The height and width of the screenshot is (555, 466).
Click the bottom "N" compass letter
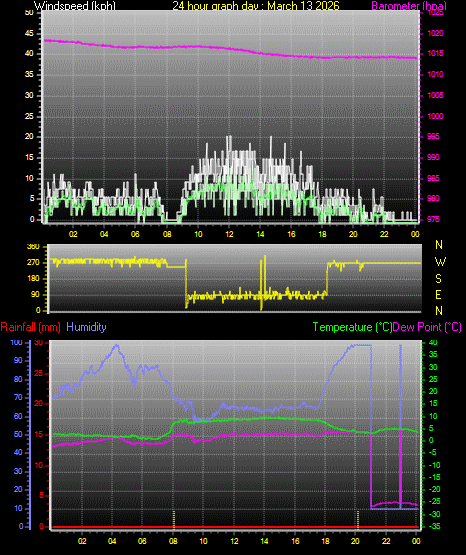[x=439, y=310]
